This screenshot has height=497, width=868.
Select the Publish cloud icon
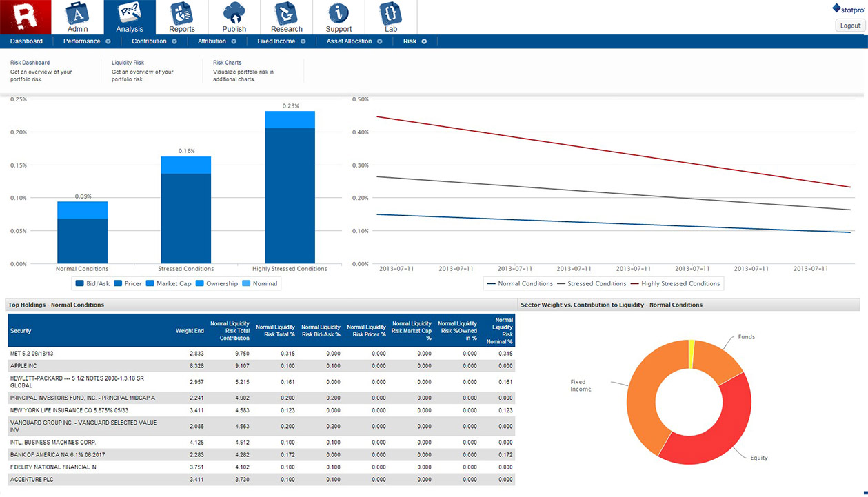[x=234, y=14]
